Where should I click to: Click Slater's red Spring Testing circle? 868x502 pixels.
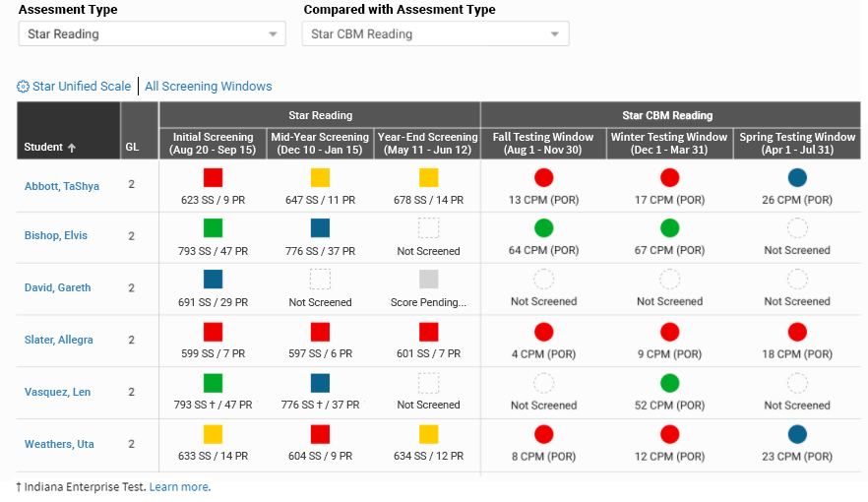(x=797, y=332)
